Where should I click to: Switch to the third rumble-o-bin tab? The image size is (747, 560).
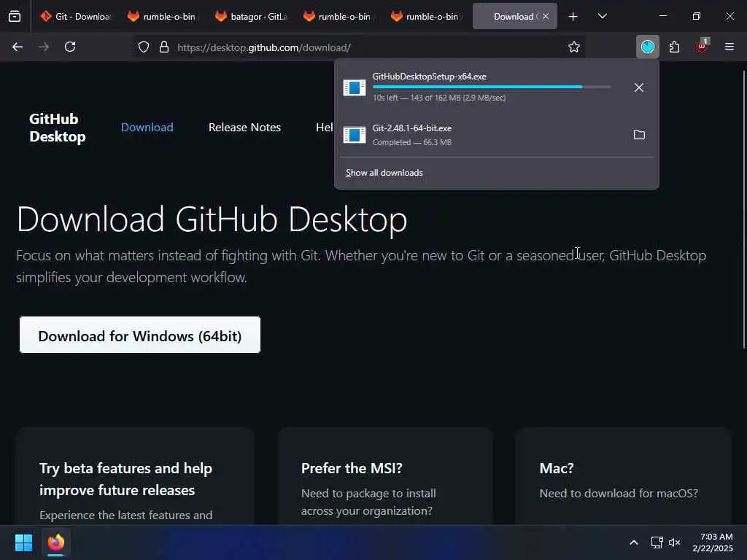426,17
